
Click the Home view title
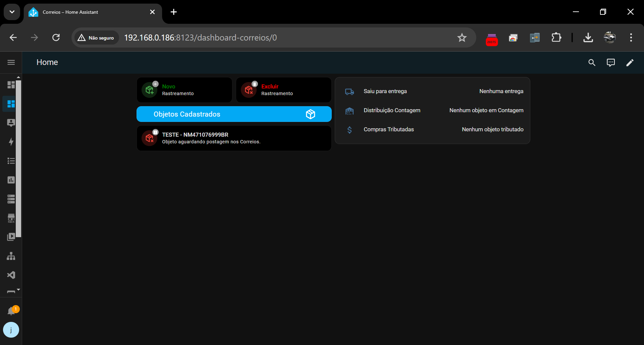pos(47,62)
